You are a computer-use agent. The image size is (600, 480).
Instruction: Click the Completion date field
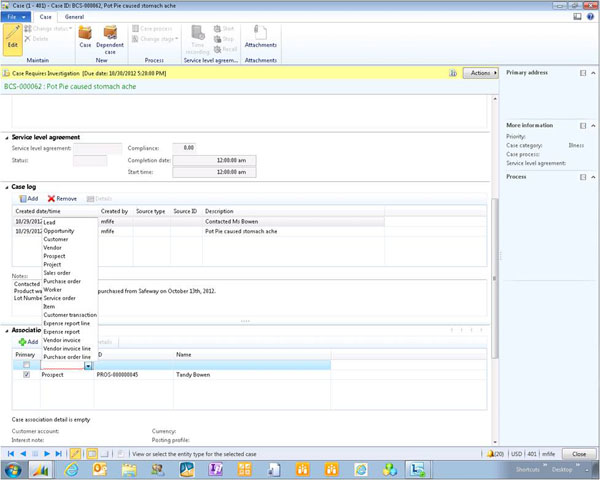tap(215, 159)
